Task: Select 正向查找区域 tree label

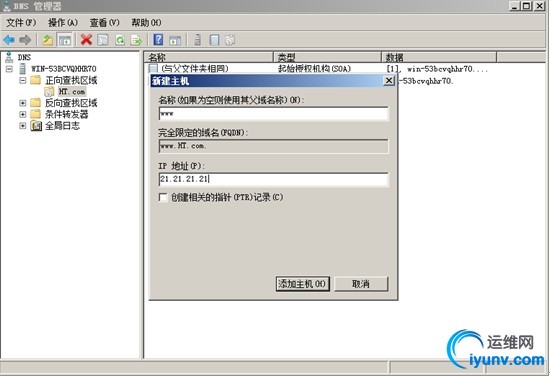Action: [71, 80]
